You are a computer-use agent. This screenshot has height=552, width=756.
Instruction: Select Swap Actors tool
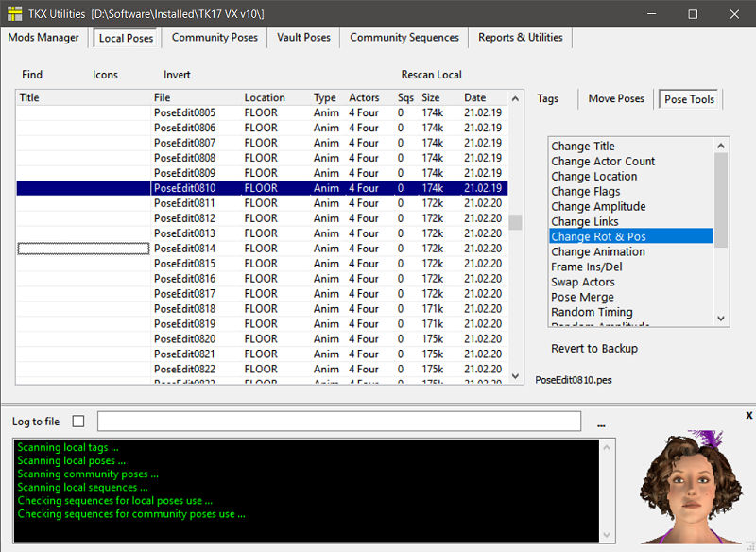coord(631,282)
